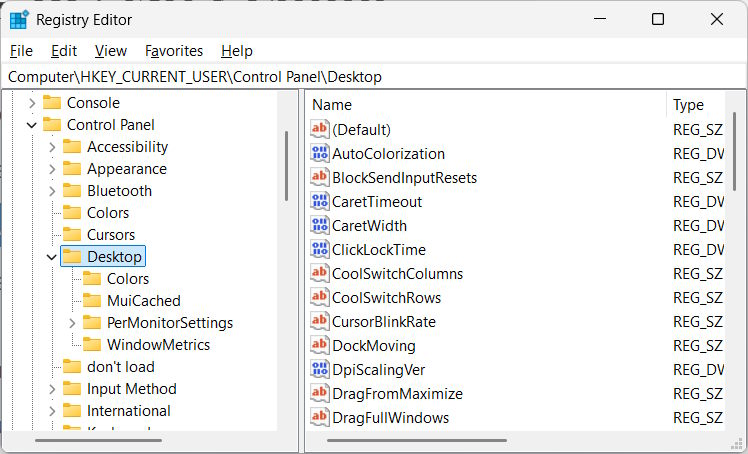Select the CoolSwitchRows value name
The image size is (748, 454).
(386, 298)
